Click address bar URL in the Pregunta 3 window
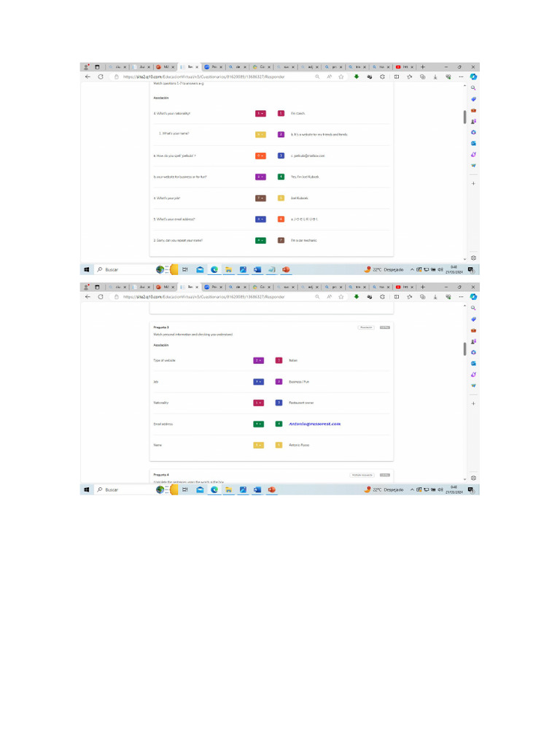 204,297
